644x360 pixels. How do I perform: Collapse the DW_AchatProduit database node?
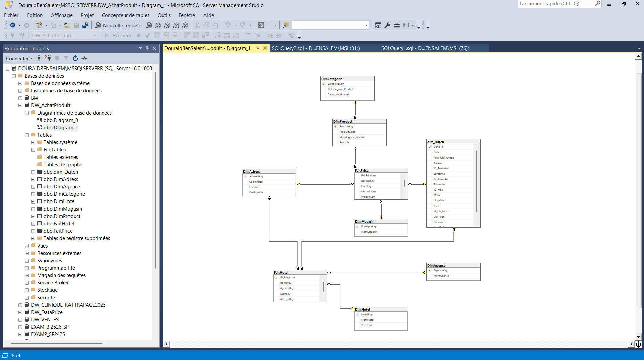click(x=20, y=105)
